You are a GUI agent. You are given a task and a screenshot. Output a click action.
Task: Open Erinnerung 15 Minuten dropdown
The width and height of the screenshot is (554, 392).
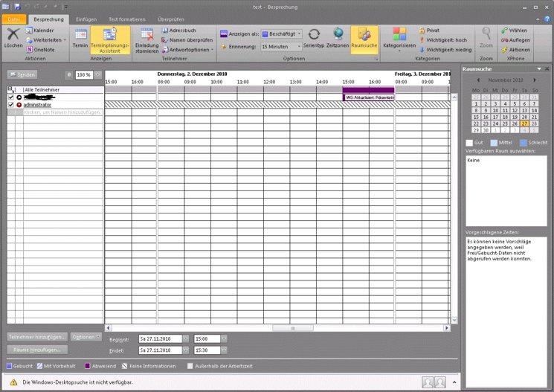coord(299,47)
